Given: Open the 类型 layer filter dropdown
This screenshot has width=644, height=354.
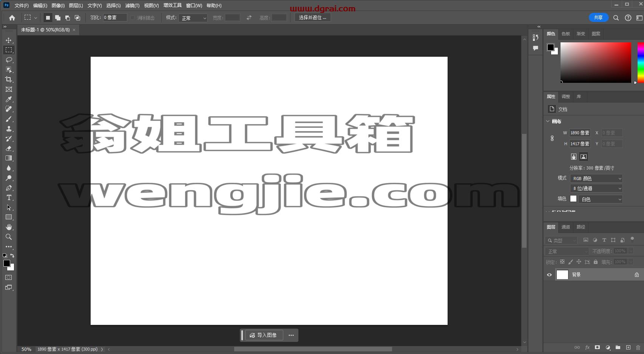Looking at the screenshot, I should [x=561, y=240].
